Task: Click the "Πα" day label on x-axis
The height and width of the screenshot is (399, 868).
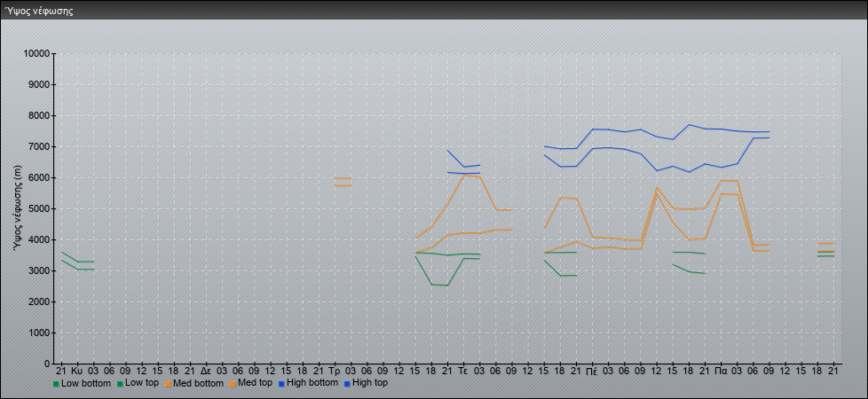Action: point(720,371)
